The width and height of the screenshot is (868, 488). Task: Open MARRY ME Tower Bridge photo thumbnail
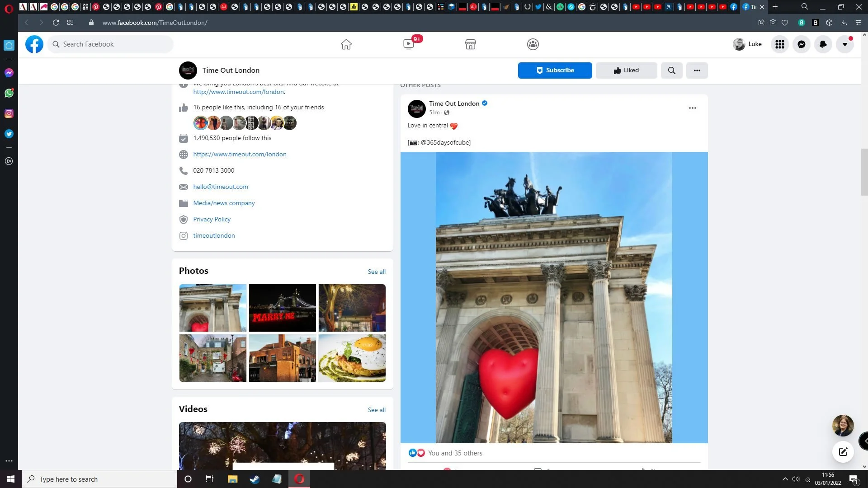tap(282, 308)
